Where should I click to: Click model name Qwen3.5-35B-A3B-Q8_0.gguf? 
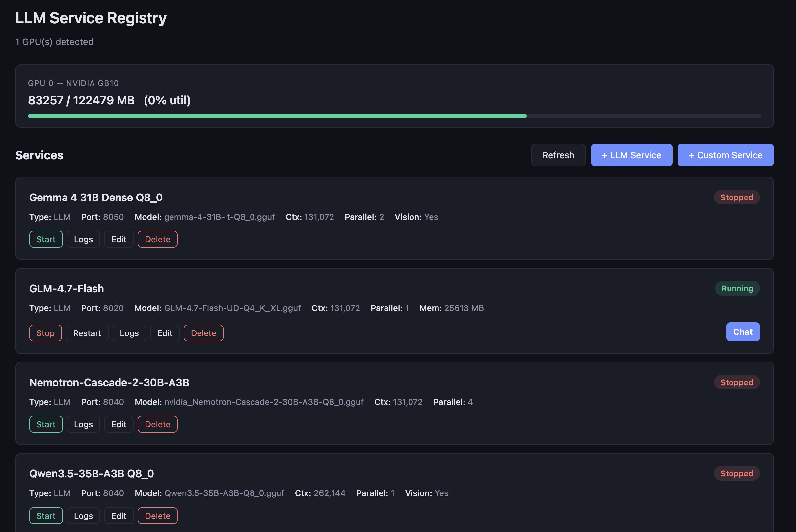[224, 493]
